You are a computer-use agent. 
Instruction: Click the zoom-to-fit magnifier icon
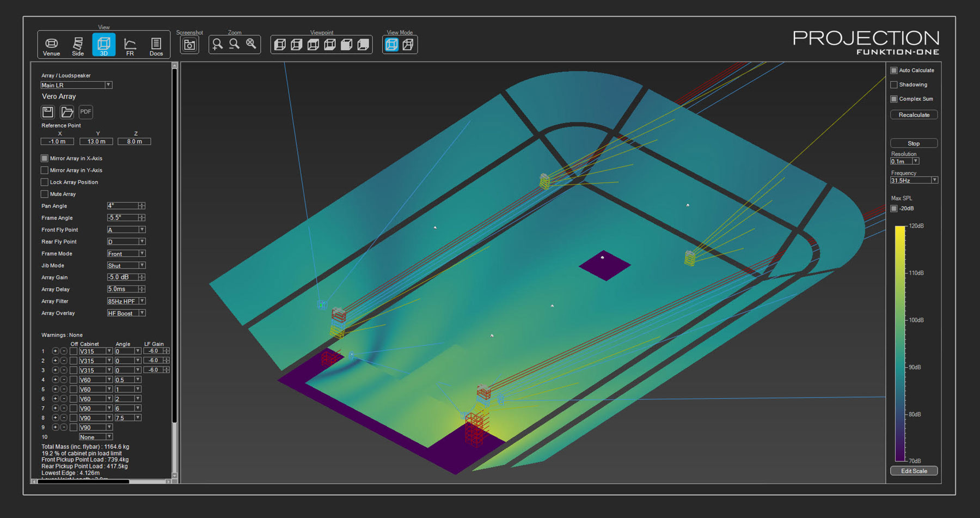click(x=251, y=44)
